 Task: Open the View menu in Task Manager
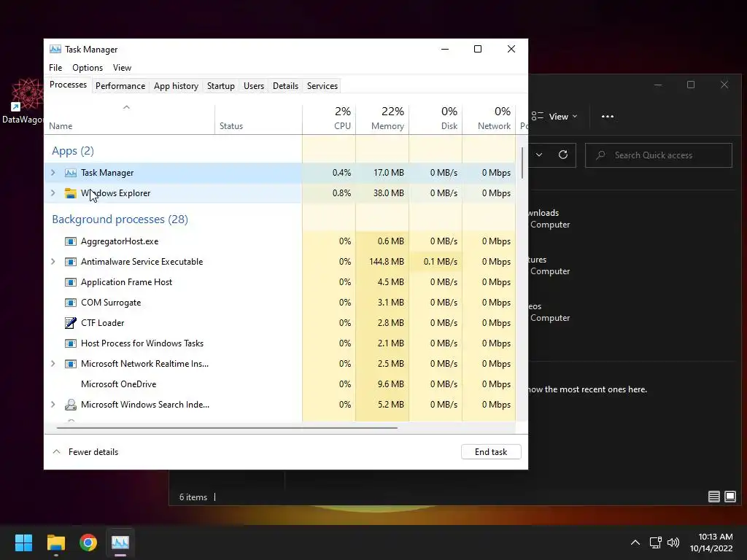coord(122,68)
